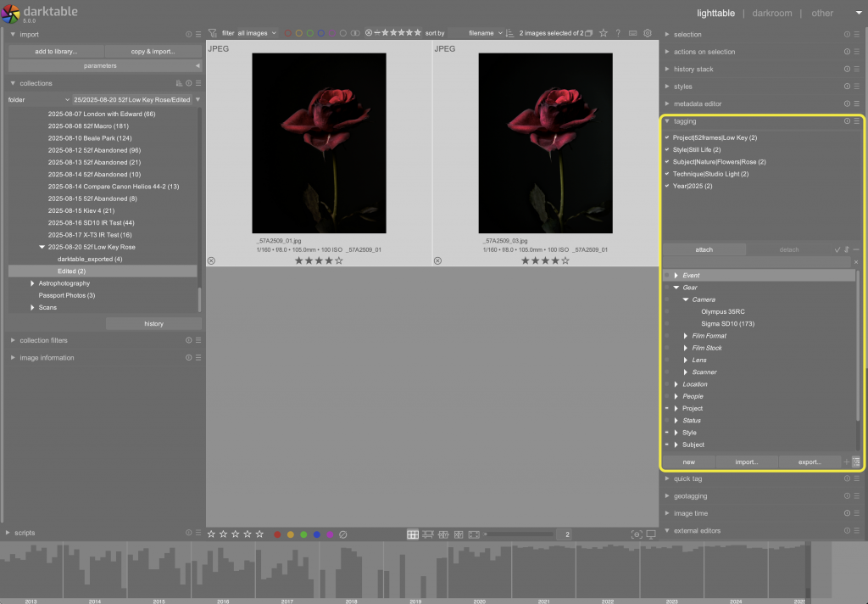The image size is (868, 604).
Task: Select the filemanager grid layout icon
Action: [413, 534]
